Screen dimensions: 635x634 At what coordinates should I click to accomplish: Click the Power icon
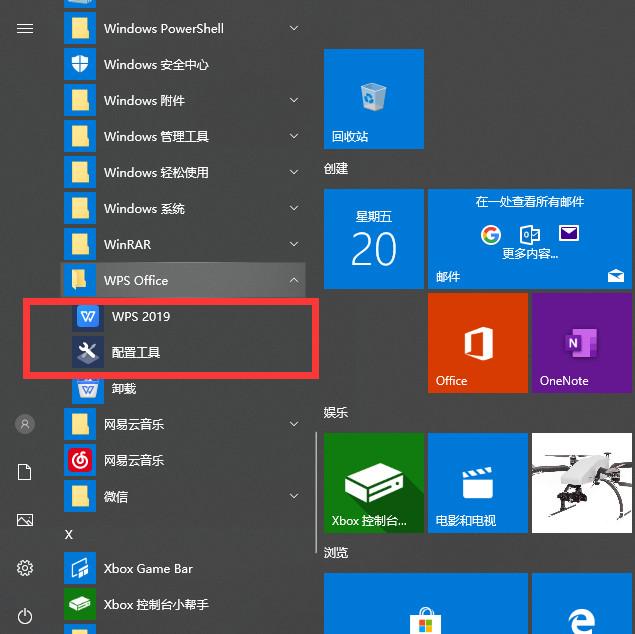(25, 616)
